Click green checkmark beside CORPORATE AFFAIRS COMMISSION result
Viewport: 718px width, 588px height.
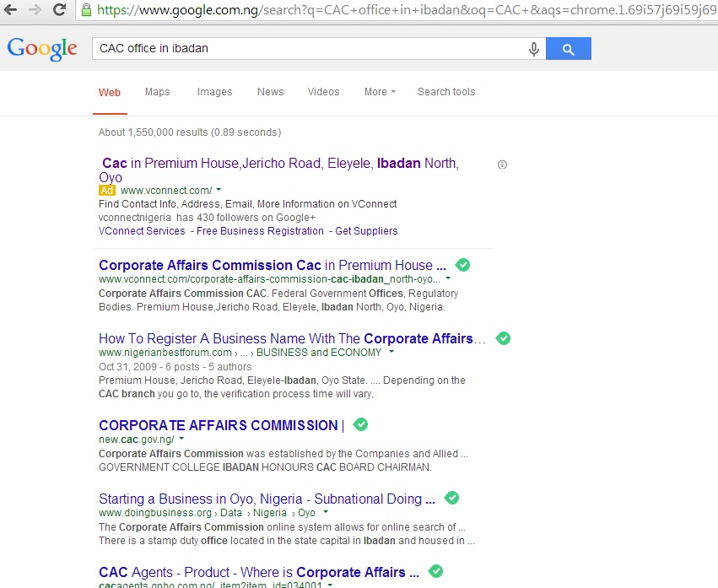click(360, 424)
